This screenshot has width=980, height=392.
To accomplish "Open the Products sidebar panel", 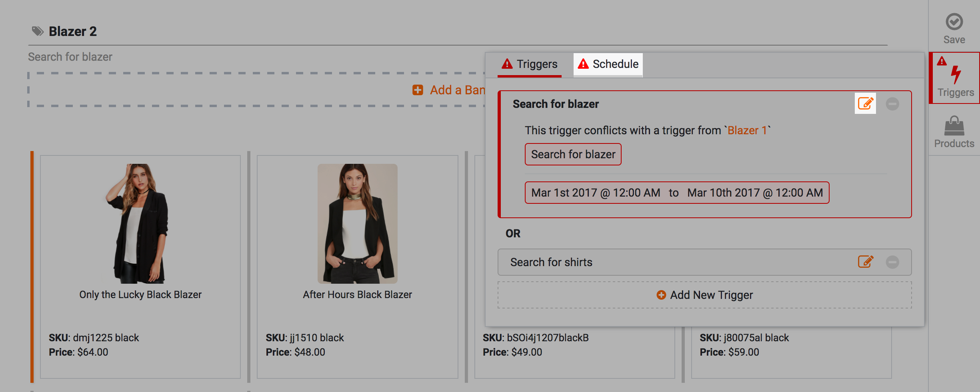I will (x=954, y=132).
